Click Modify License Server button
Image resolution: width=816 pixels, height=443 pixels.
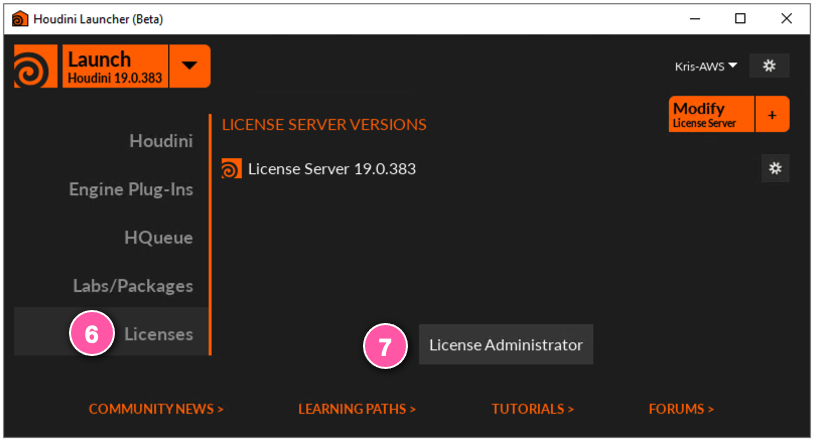tap(711, 114)
